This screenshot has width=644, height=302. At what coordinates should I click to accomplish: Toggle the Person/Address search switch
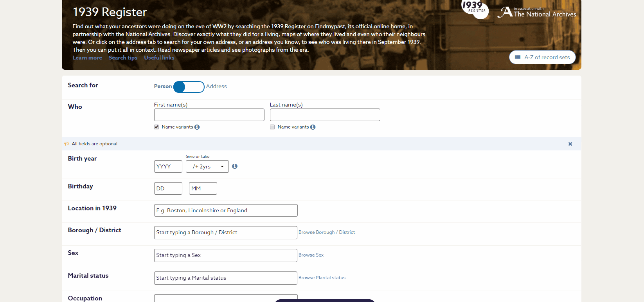(189, 87)
